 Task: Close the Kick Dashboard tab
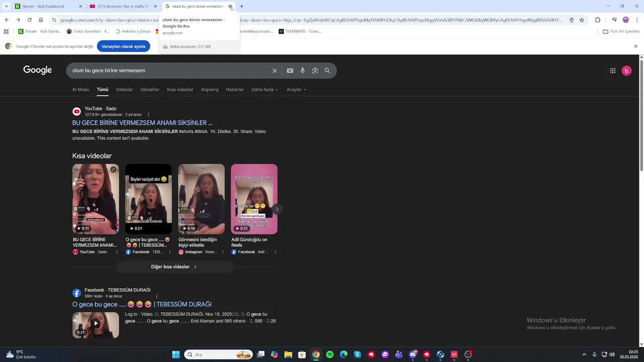[x=80, y=7]
